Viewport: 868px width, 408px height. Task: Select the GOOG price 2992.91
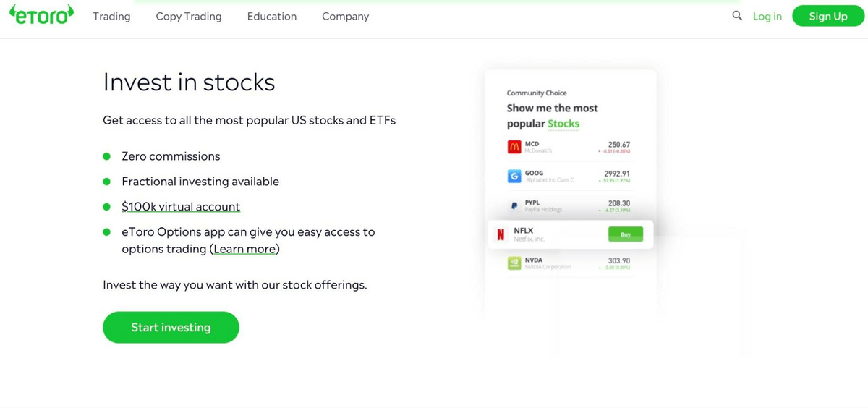pos(616,174)
